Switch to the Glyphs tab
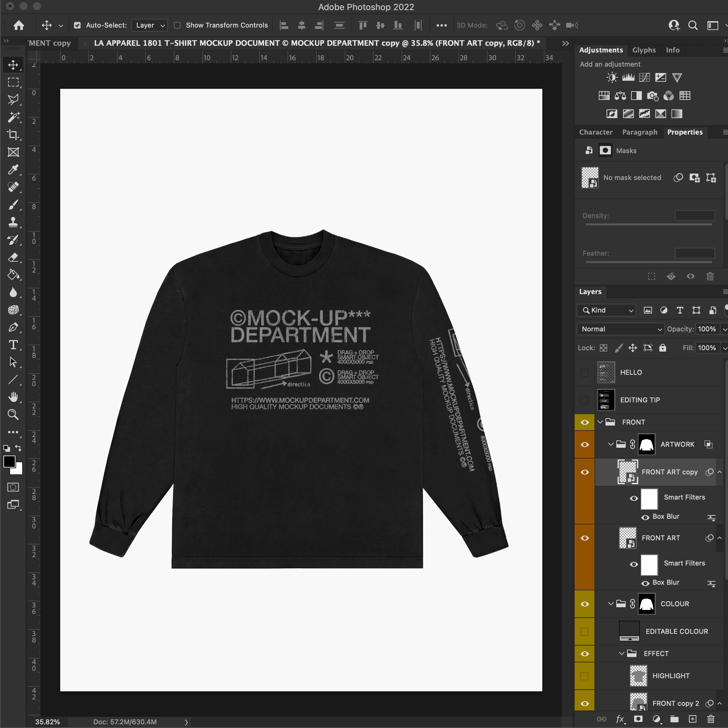This screenshot has height=728, width=728. [x=644, y=50]
